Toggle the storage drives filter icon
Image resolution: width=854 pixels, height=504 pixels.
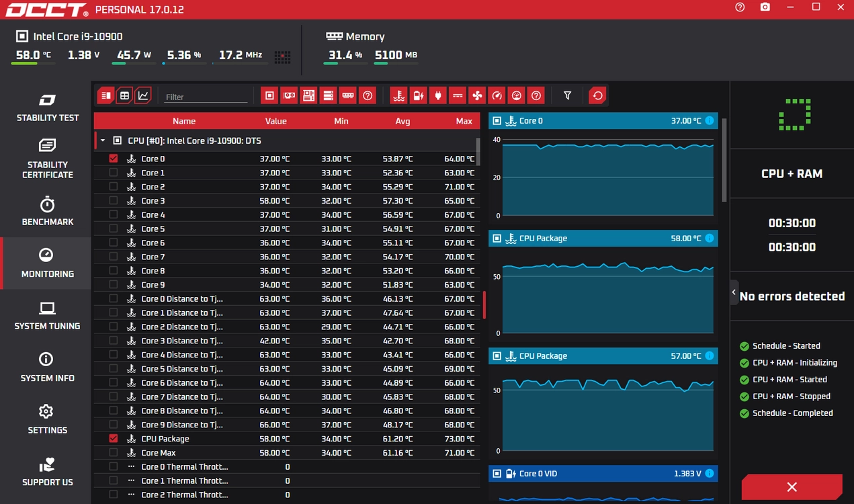coord(328,96)
